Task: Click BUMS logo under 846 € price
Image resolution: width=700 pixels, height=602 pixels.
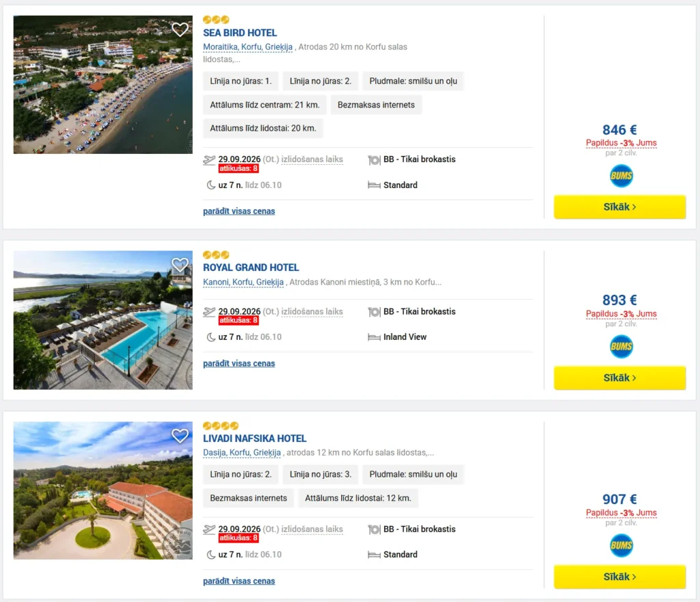Action: click(x=621, y=176)
